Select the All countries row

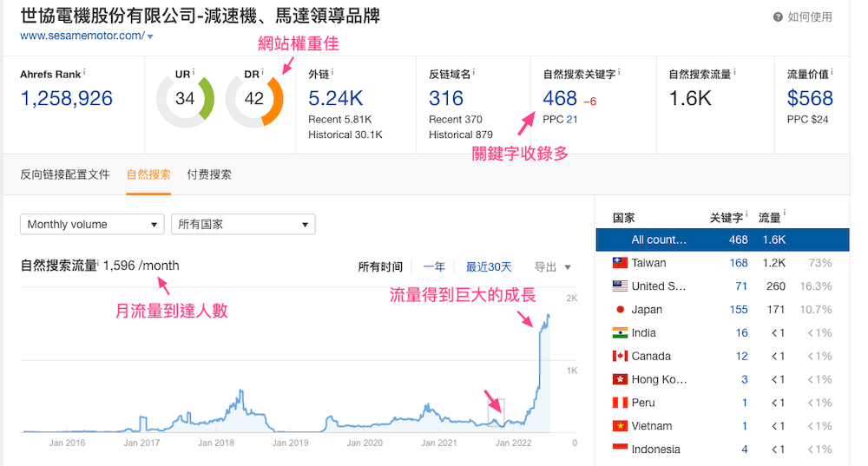(x=722, y=240)
